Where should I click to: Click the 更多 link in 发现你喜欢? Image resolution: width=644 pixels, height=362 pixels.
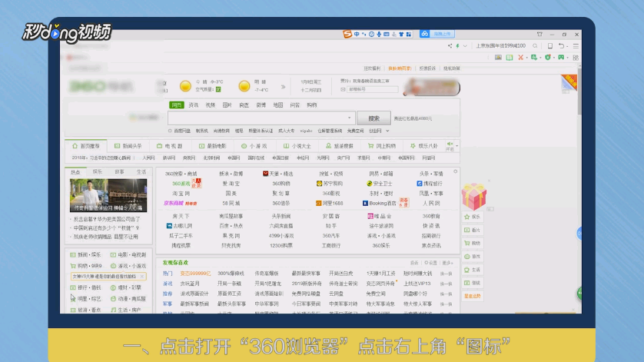(446, 263)
